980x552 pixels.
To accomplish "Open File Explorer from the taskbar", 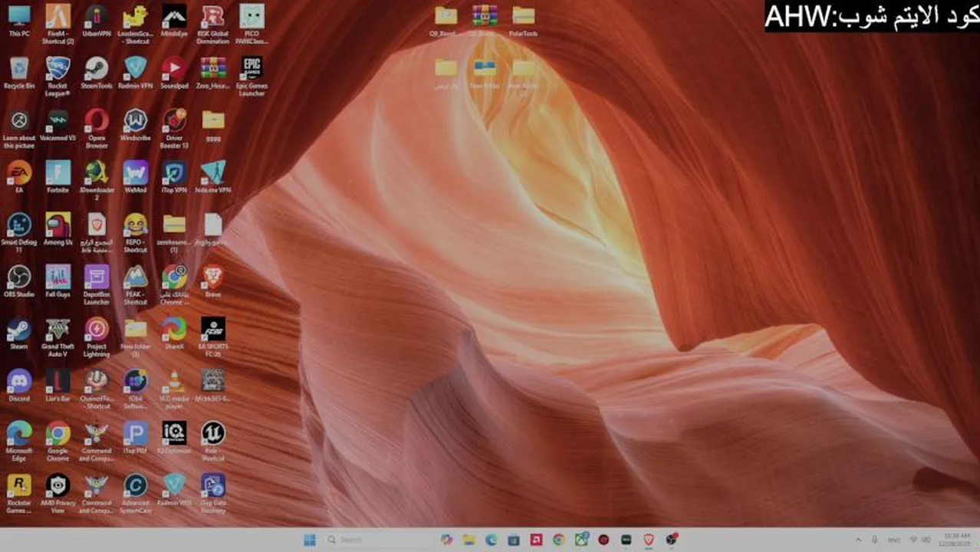I will (x=469, y=540).
